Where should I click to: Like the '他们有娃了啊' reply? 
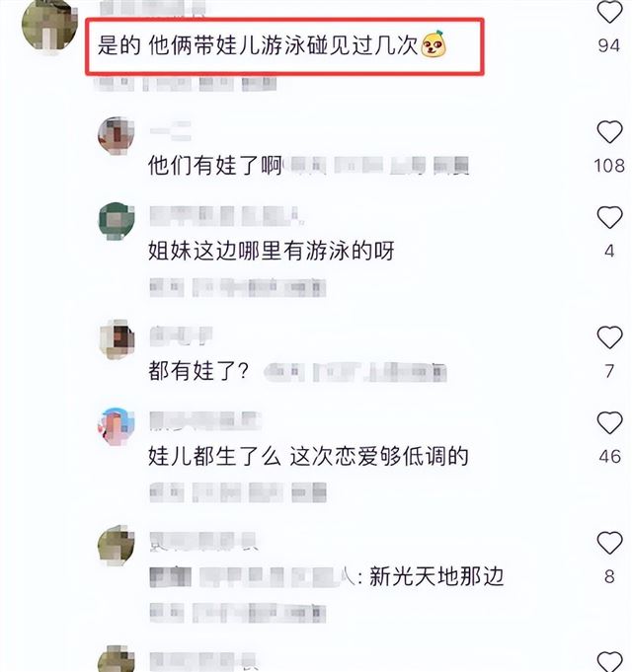click(609, 131)
